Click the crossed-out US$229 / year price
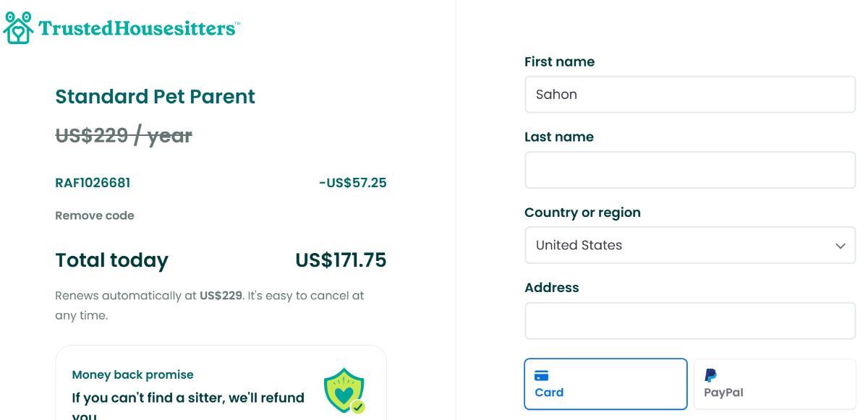Image resolution: width=868 pixels, height=420 pixels. (124, 135)
